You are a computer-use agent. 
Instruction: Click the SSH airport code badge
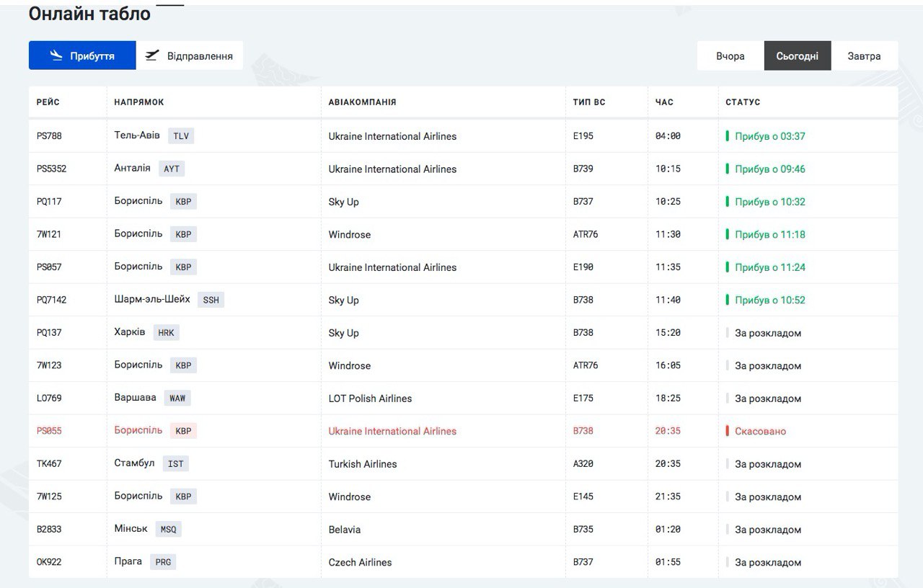[211, 300]
